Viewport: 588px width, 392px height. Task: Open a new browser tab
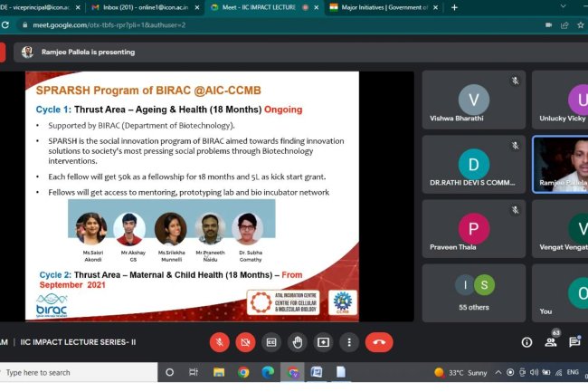click(454, 7)
